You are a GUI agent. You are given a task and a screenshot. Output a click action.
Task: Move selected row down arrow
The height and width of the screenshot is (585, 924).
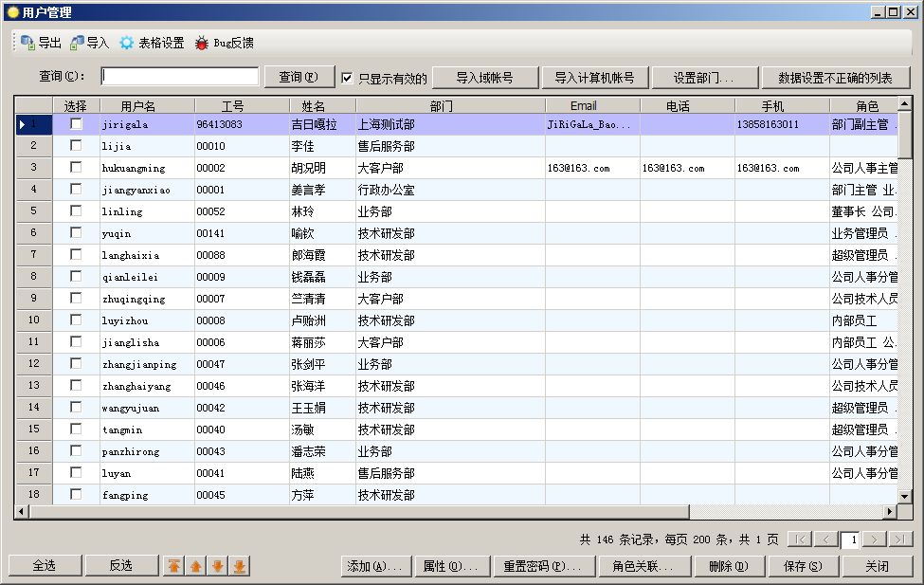pos(217,566)
